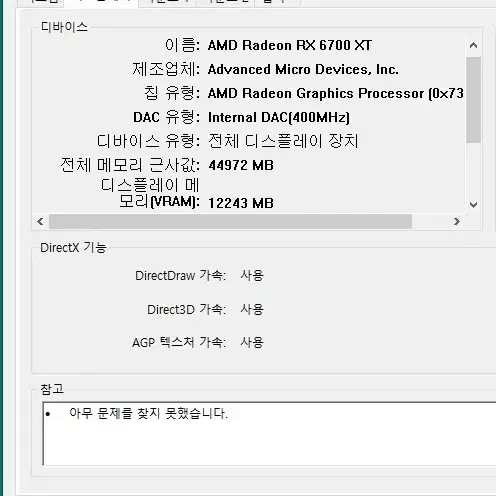The image size is (496, 496).
Task: Click the 칩 유형 label
Action: coord(172,93)
